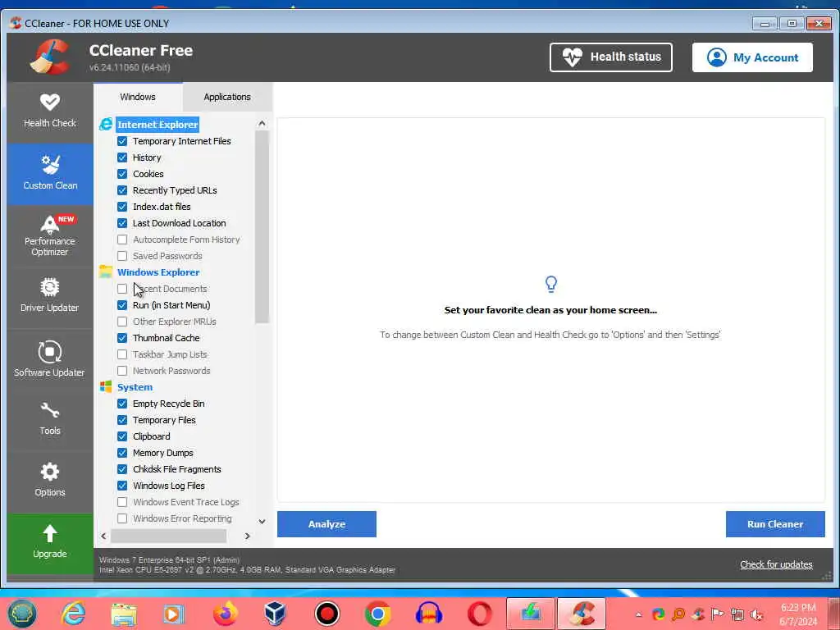
Task: Click the list scroll-down arrow
Action: tap(262, 521)
